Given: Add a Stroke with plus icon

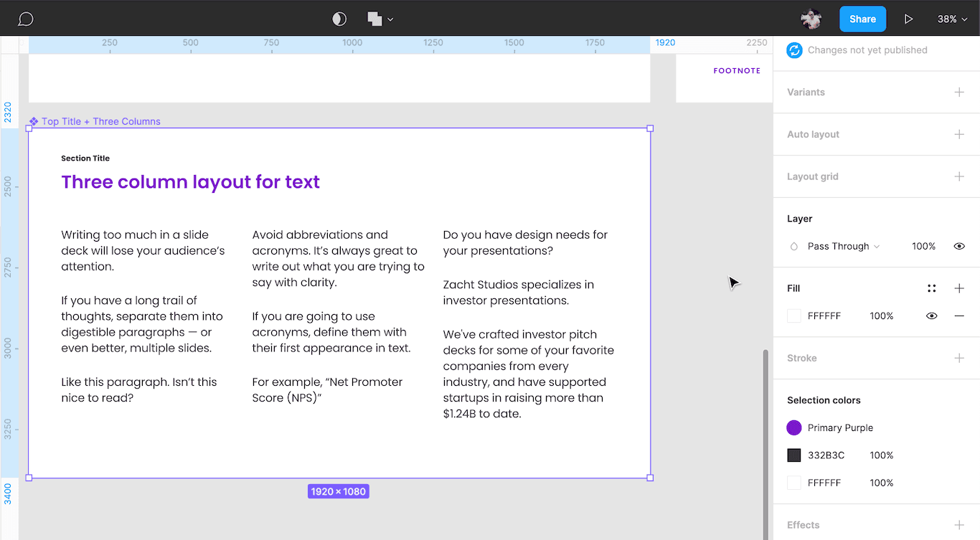Looking at the screenshot, I should pyautogui.click(x=959, y=358).
